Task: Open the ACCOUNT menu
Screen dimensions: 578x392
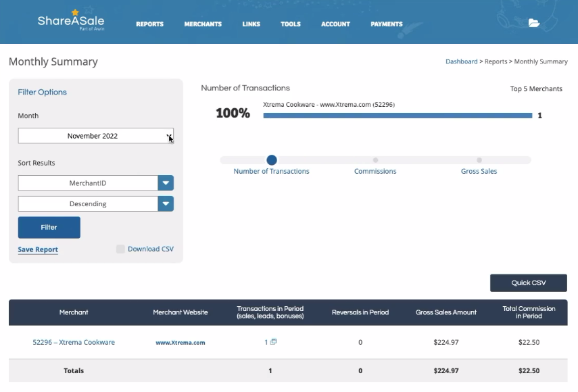Action: point(335,24)
